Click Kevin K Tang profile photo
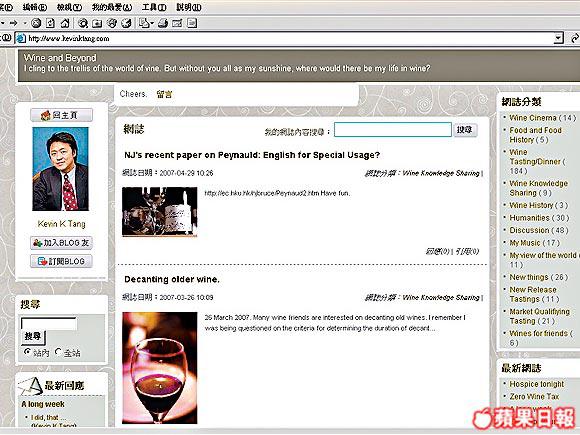 61,169
